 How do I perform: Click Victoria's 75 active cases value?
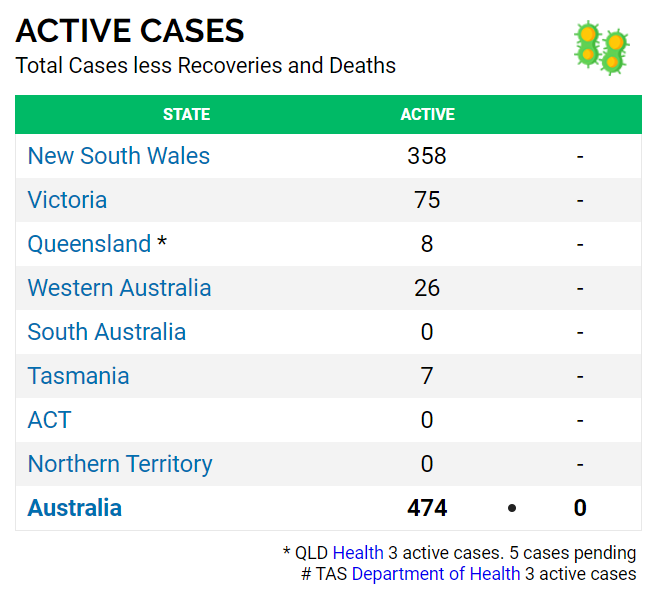click(x=427, y=200)
